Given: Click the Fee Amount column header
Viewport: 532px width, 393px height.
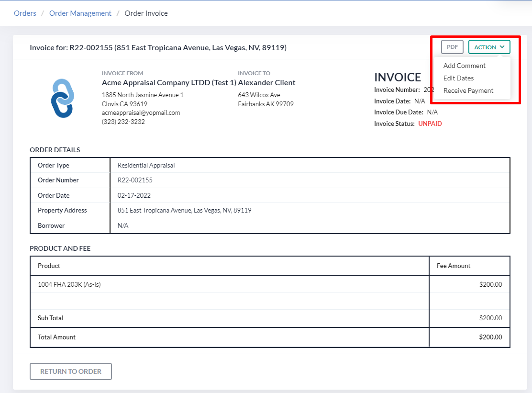Looking at the screenshot, I should pyautogui.click(x=453, y=266).
